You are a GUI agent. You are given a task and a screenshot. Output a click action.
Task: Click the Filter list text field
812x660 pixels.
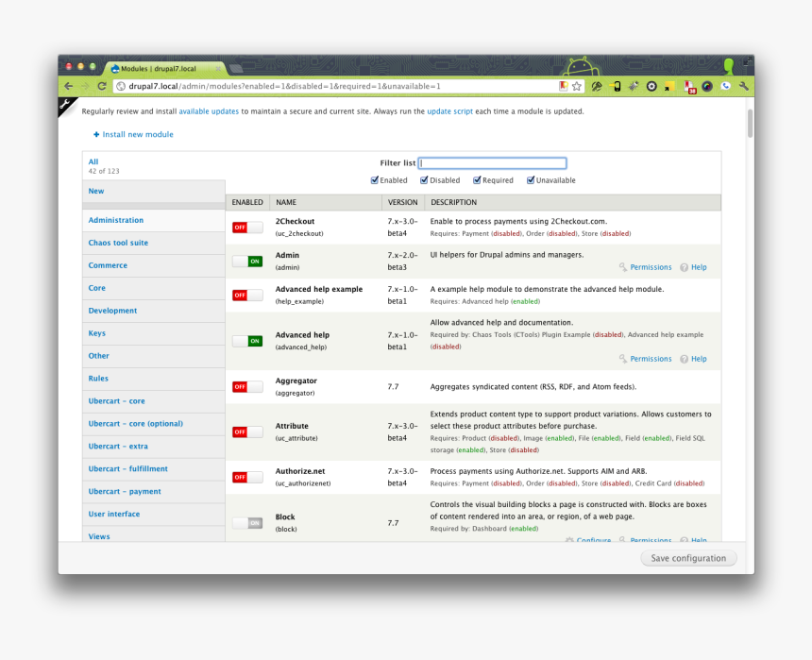pyautogui.click(x=492, y=163)
